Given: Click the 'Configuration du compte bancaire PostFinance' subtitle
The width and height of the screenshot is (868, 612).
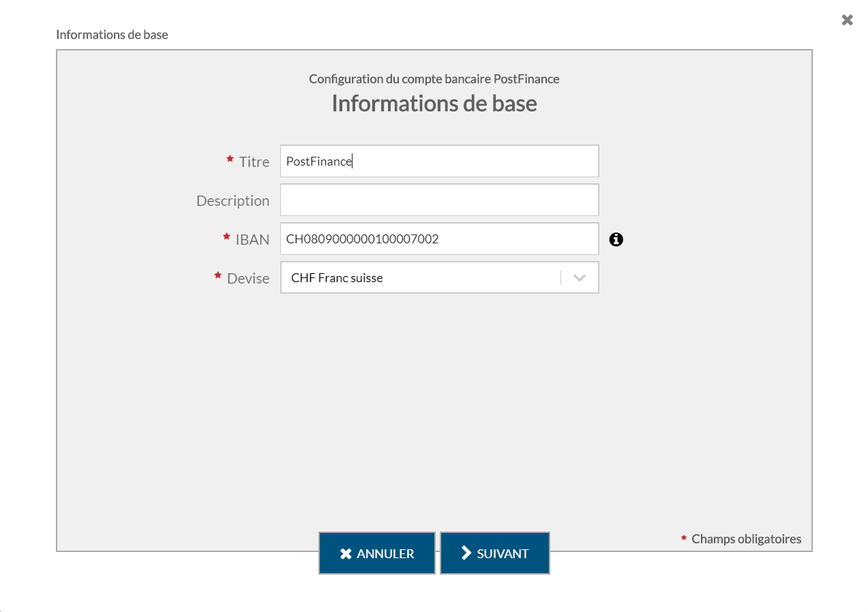Looking at the screenshot, I should 434,79.
